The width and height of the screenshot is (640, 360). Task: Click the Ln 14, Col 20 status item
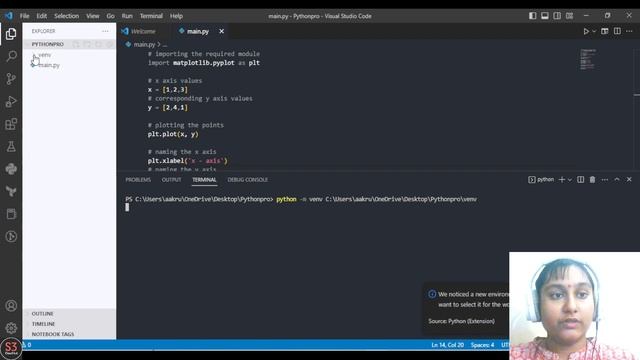[x=447, y=345]
